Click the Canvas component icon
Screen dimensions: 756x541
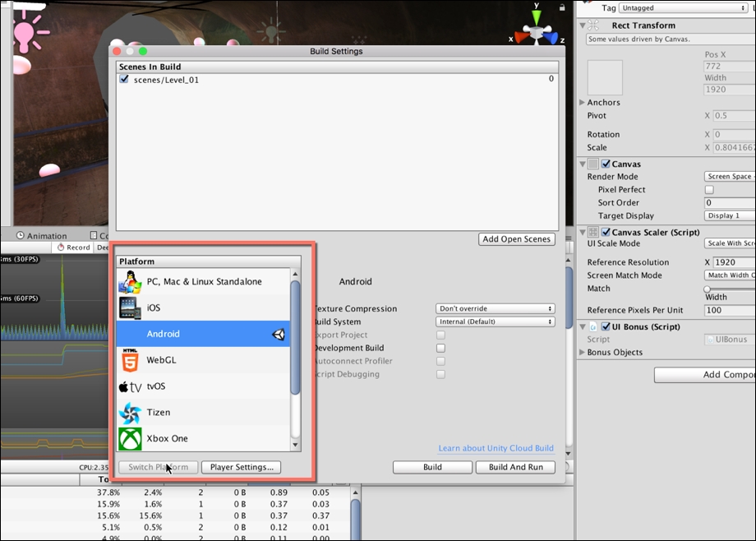click(593, 164)
